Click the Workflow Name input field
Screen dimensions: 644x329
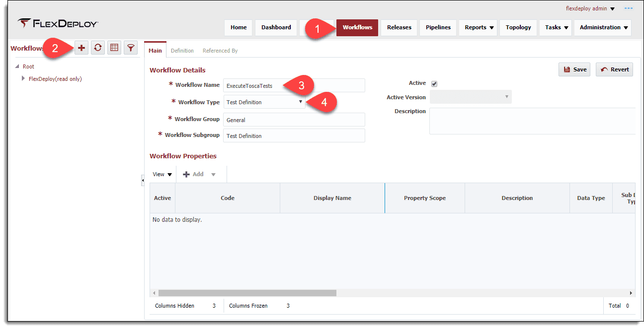coord(294,85)
